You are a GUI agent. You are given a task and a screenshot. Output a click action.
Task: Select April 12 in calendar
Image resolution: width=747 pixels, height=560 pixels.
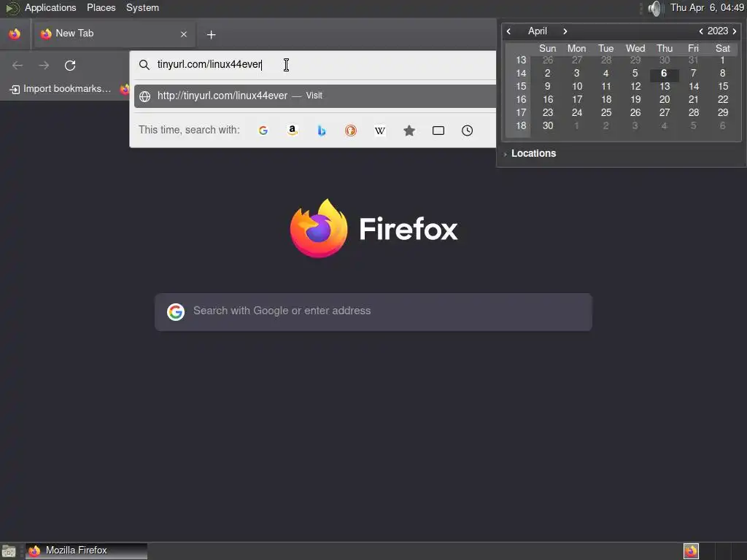pyautogui.click(x=635, y=86)
